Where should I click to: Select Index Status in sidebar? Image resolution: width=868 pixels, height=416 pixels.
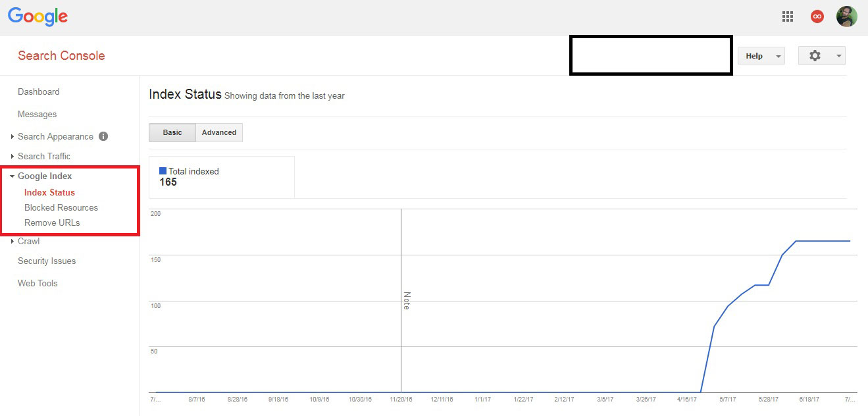click(49, 192)
